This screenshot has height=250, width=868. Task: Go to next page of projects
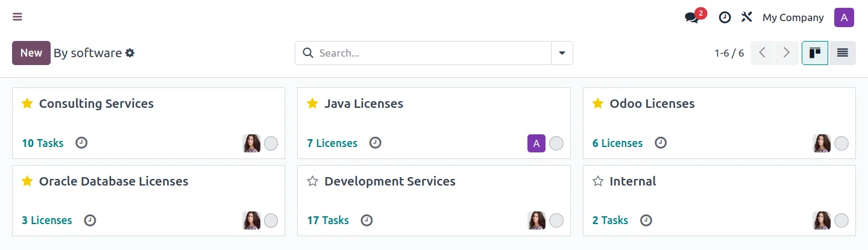coord(786,53)
